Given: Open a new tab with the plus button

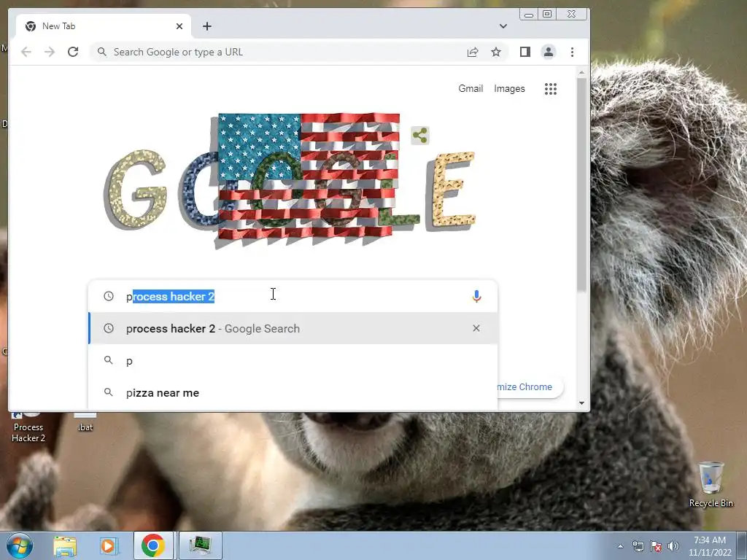Looking at the screenshot, I should tap(206, 26).
